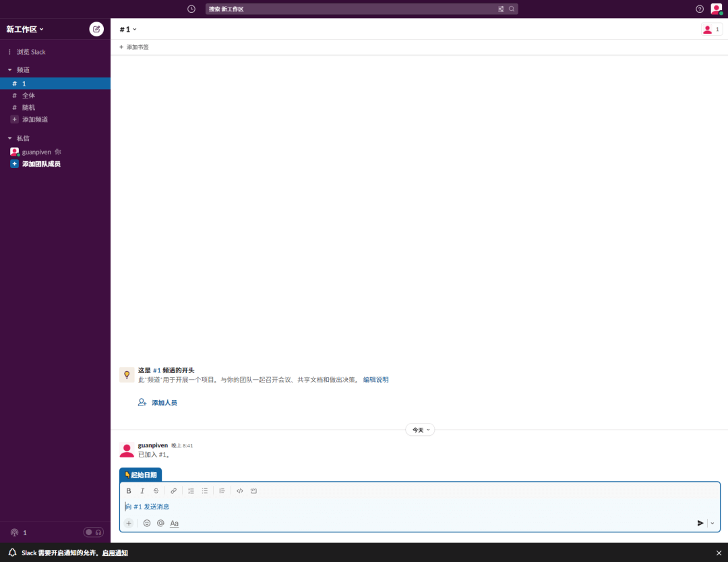728x562 pixels.
Task: Open the 新工作区 workspace dropdown
Action: (x=25, y=29)
